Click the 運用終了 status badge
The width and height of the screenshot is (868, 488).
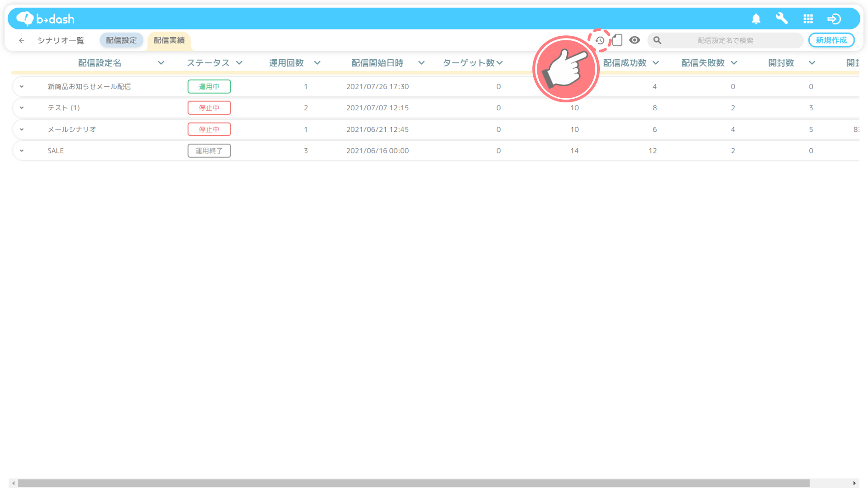point(209,151)
